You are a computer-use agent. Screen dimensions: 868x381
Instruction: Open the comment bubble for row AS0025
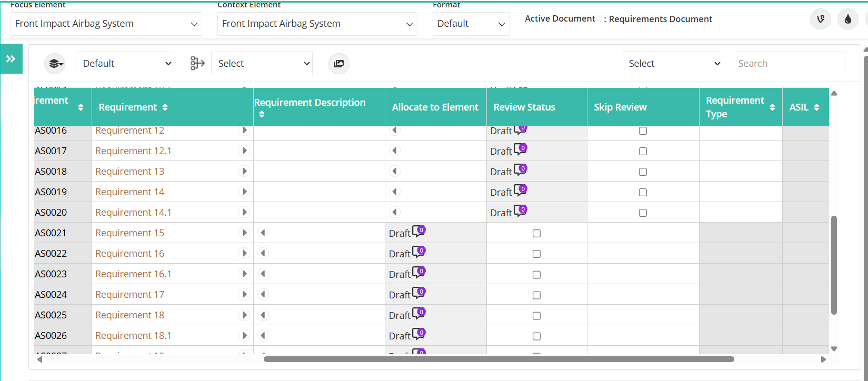(x=419, y=313)
